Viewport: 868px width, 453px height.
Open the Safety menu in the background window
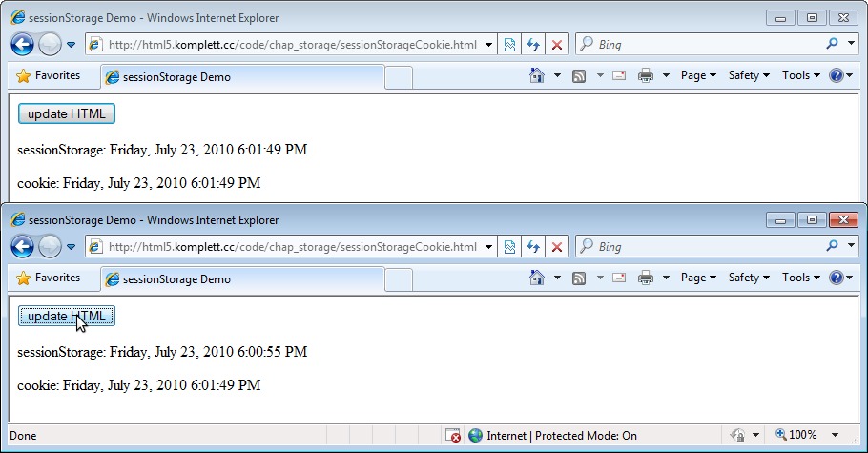click(x=749, y=75)
